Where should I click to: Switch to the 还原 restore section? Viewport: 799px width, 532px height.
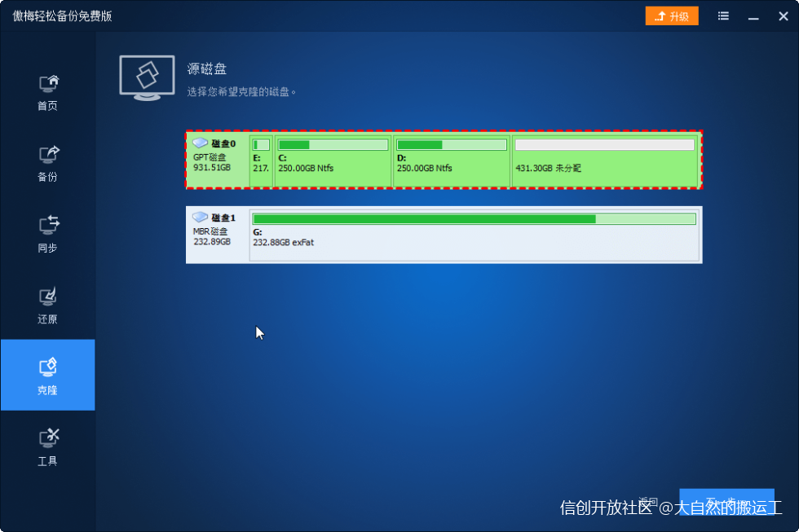pyautogui.click(x=48, y=306)
